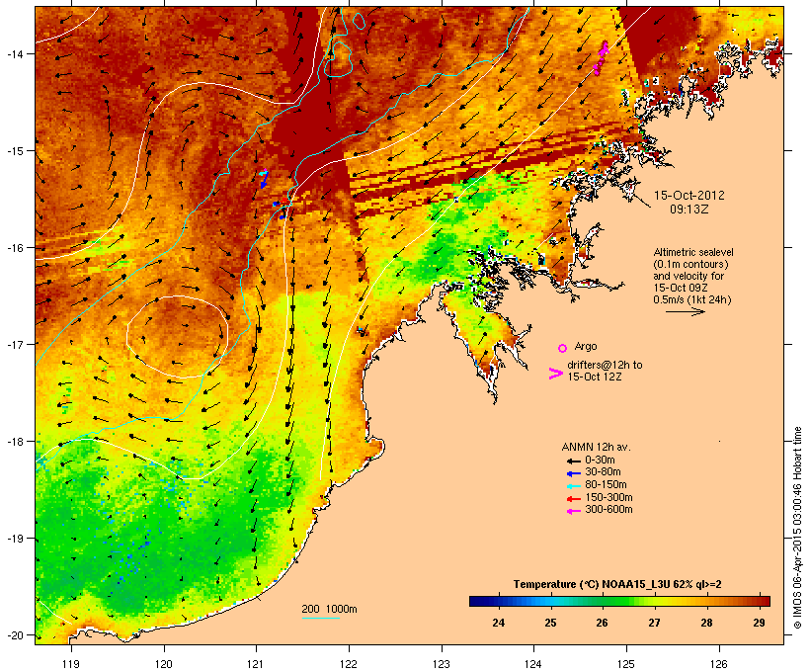
Task: Click the longitude axis label '121'
Action: (256, 664)
